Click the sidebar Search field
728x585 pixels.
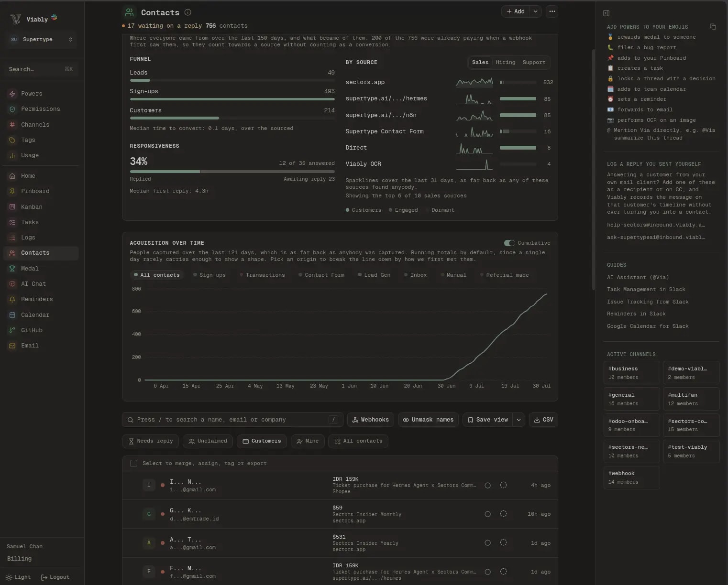pyautogui.click(x=41, y=69)
